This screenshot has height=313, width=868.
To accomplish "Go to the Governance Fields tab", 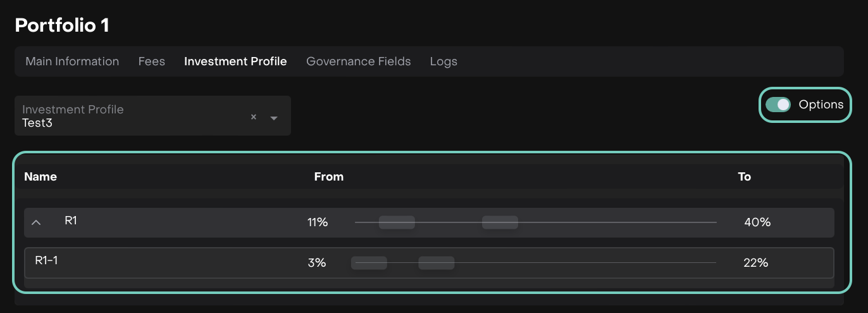I will coord(359,61).
